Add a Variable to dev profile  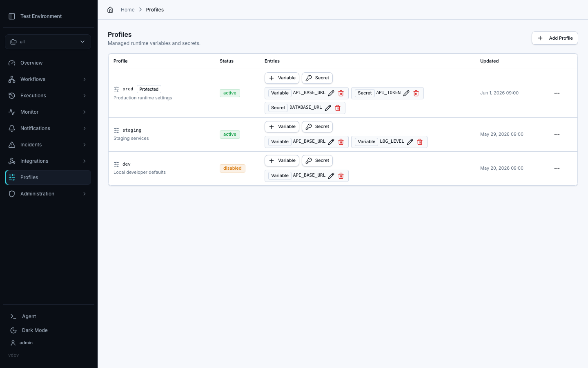pos(282,161)
